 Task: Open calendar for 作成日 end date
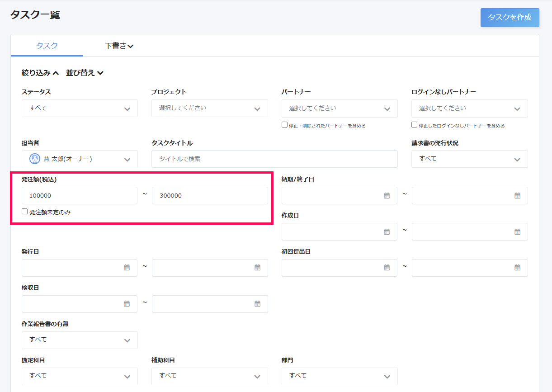517,232
